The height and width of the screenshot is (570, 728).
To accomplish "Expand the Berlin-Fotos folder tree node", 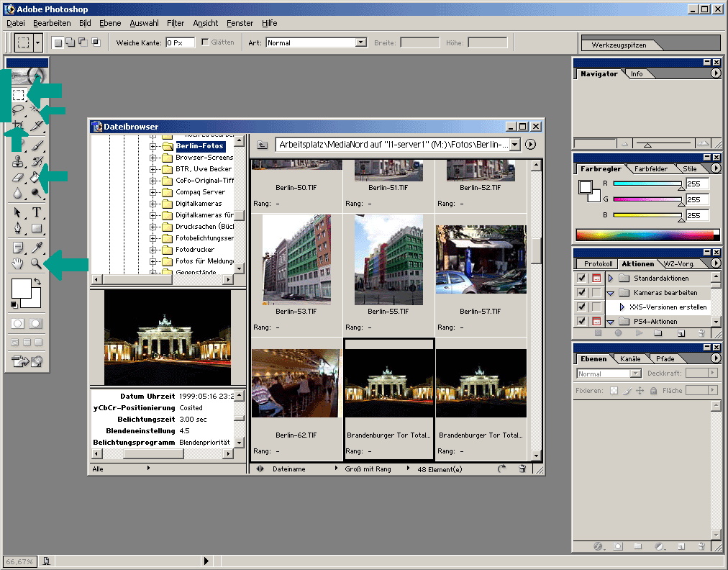I will click(x=153, y=146).
